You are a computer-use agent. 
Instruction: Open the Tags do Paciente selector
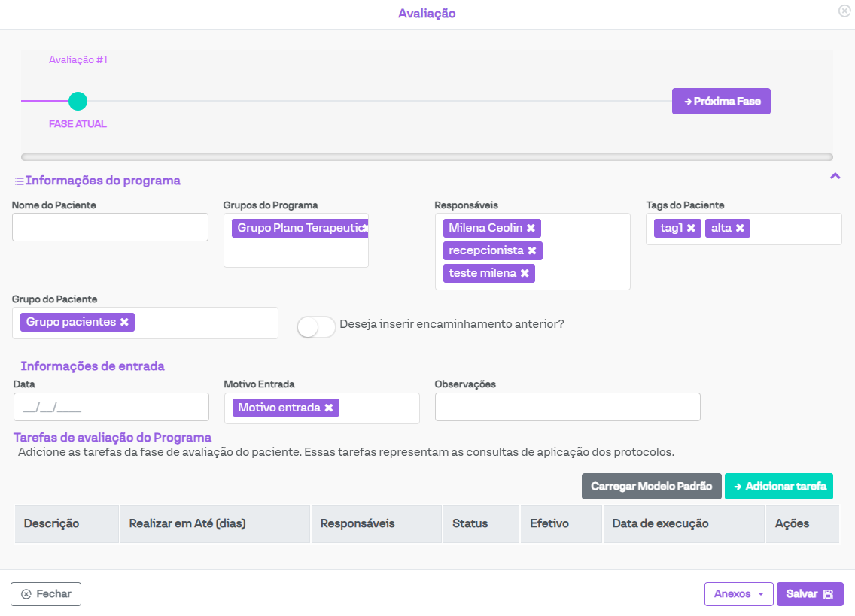click(x=794, y=229)
